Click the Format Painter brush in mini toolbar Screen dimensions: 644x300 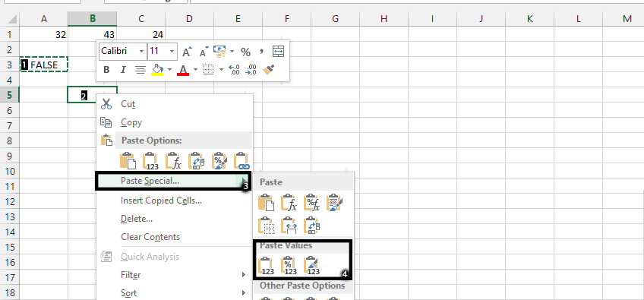269,70
